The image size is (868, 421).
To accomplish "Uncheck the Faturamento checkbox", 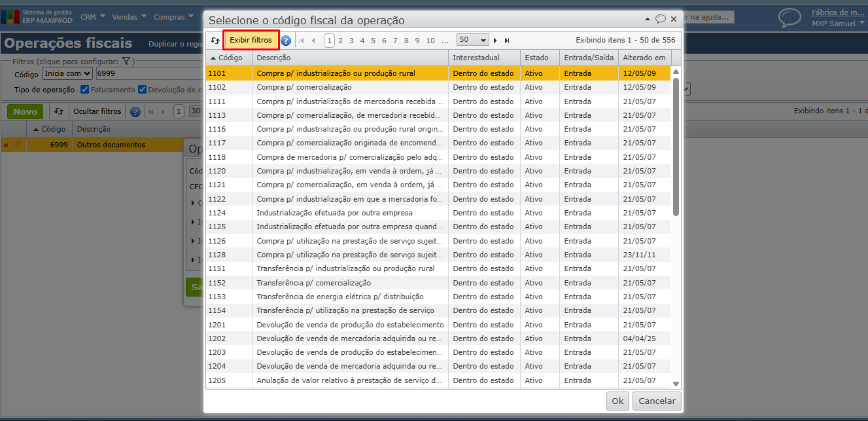I will click(84, 90).
